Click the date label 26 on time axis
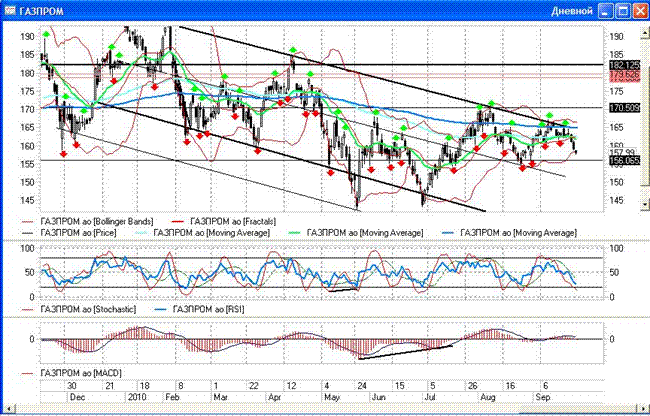This screenshot has height=416, width=650. [472, 386]
